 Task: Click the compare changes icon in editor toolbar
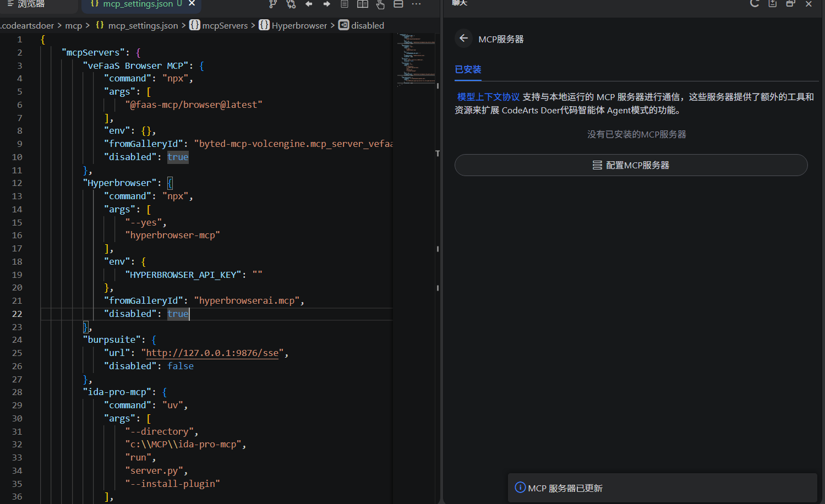291,4
